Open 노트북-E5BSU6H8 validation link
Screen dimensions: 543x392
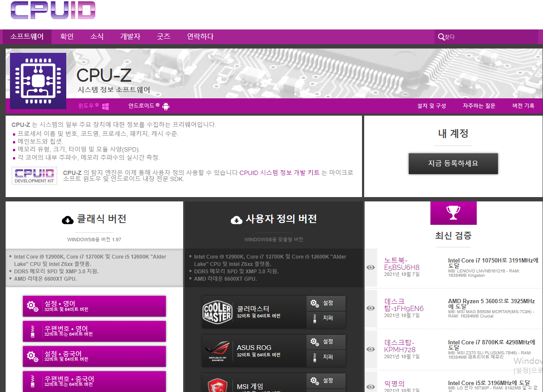[402, 263]
